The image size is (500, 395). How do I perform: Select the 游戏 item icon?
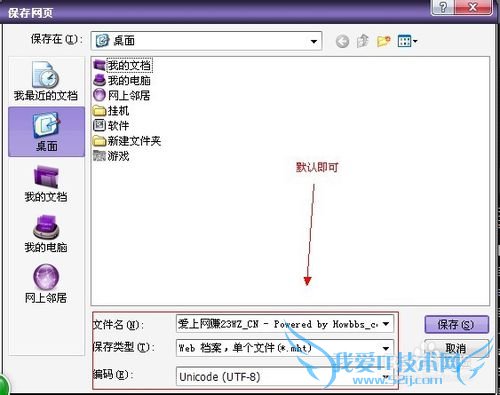click(x=99, y=156)
